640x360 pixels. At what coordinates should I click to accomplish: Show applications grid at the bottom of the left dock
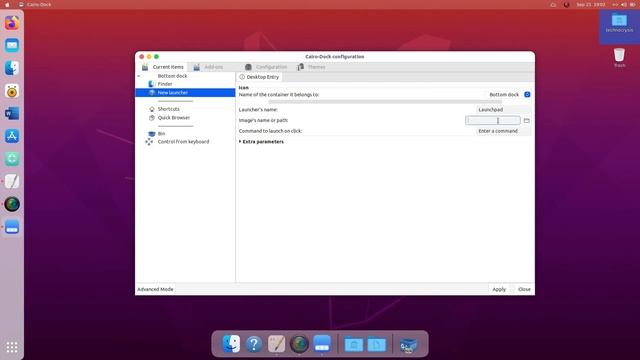coord(12,347)
